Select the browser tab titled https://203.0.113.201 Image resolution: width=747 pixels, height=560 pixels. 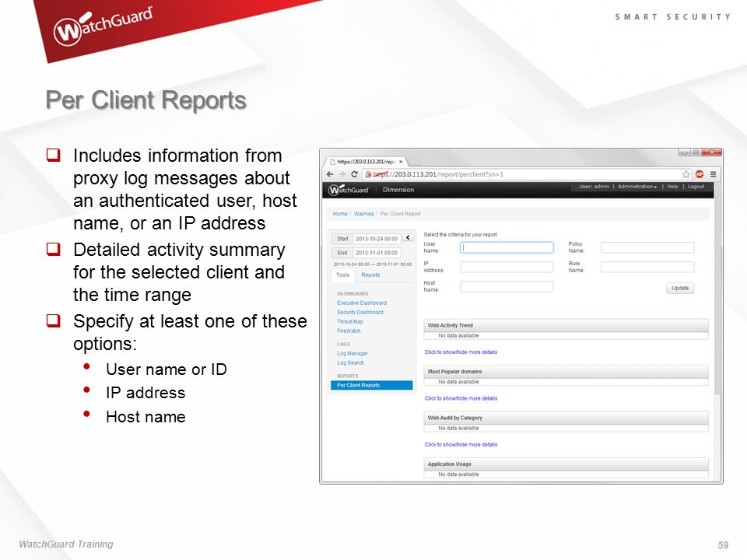pyautogui.click(x=366, y=162)
